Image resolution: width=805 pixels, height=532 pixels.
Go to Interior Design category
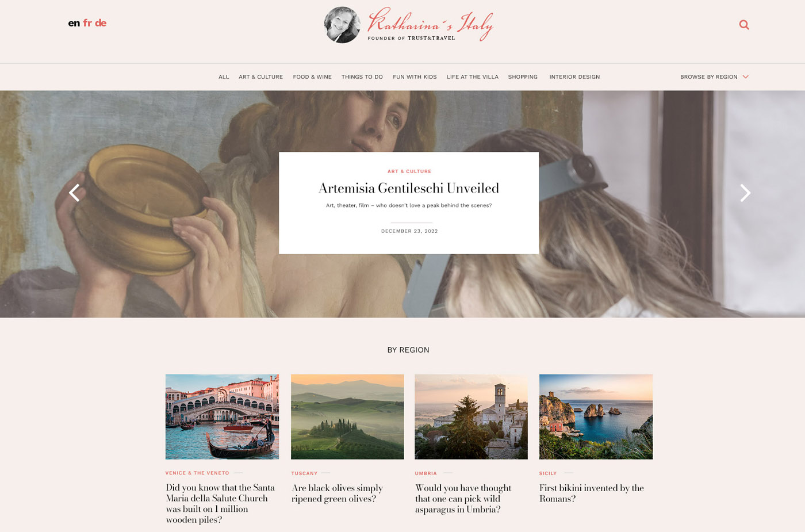pos(574,77)
